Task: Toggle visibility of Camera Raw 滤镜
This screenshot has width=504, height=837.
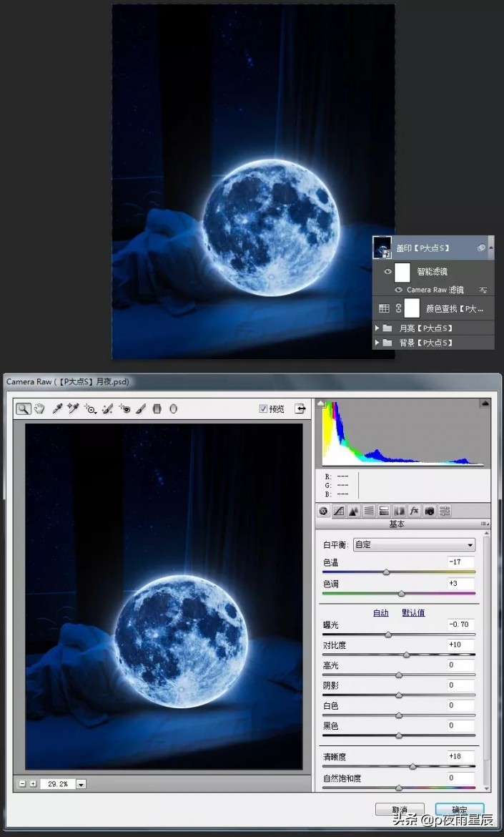Action: (x=399, y=290)
